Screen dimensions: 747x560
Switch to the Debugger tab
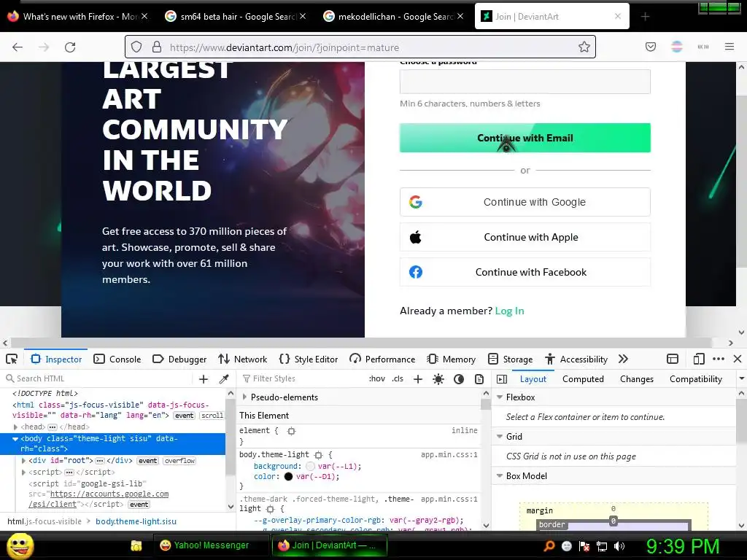[179, 359]
